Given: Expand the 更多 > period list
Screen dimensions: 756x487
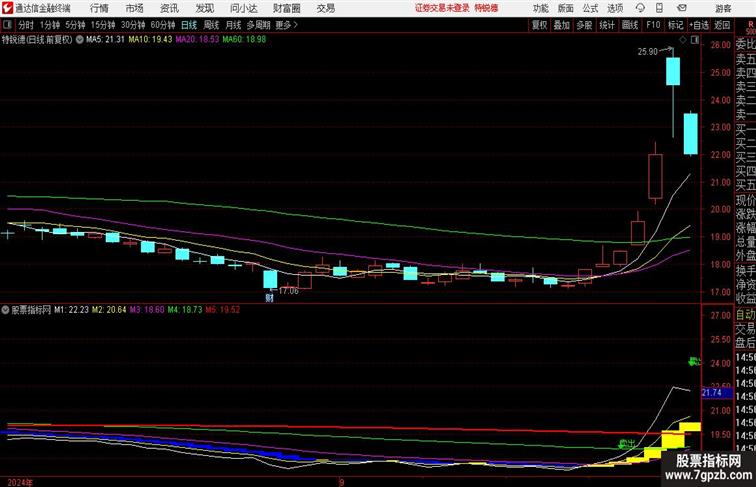Looking at the screenshot, I should click(x=286, y=25).
